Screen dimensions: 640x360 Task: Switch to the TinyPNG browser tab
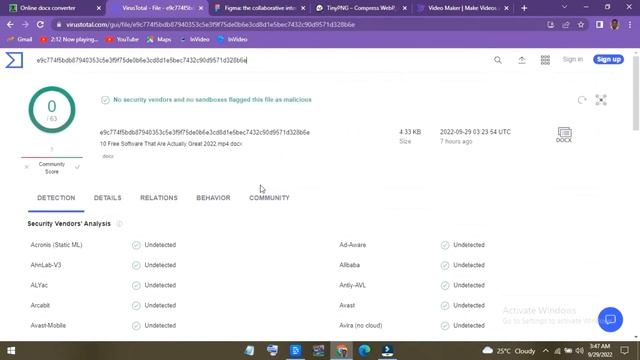tap(361, 8)
